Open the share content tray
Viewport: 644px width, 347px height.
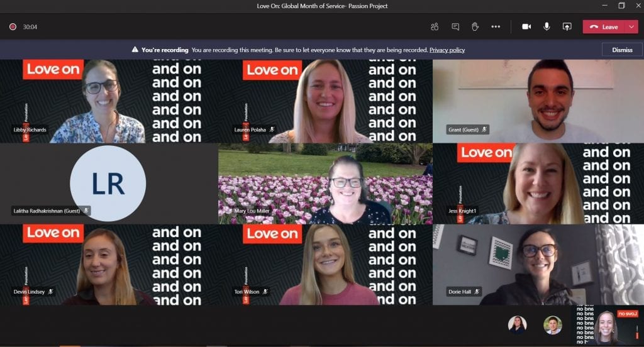point(567,26)
